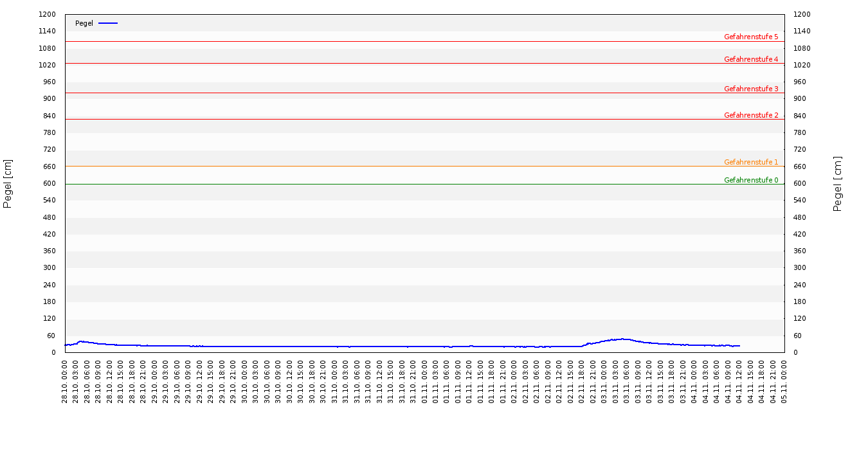Click the Gefahrenstufe 3 threshold label
Image resolution: width=868 pixels, height=450 pixels.
click(x=750, y=89)
